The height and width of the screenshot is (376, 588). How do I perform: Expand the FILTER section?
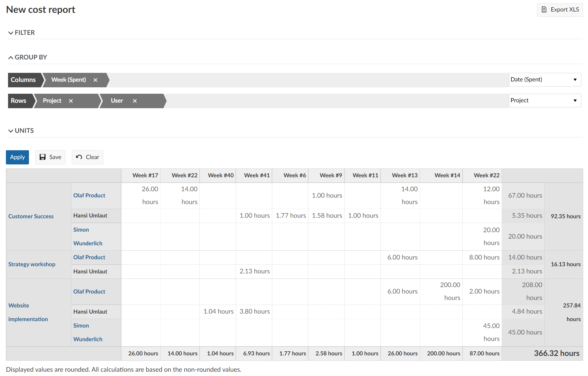[21, 33]
